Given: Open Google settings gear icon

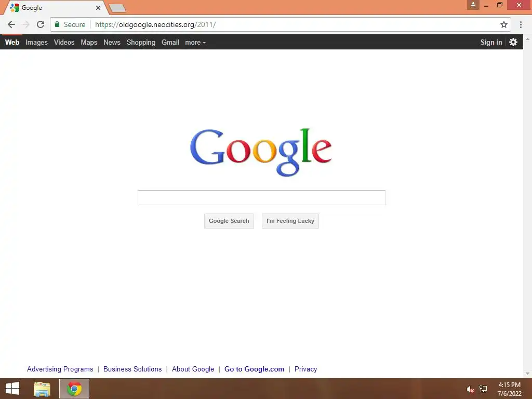Looking at the screenshot, I should [x=513, y=42].
